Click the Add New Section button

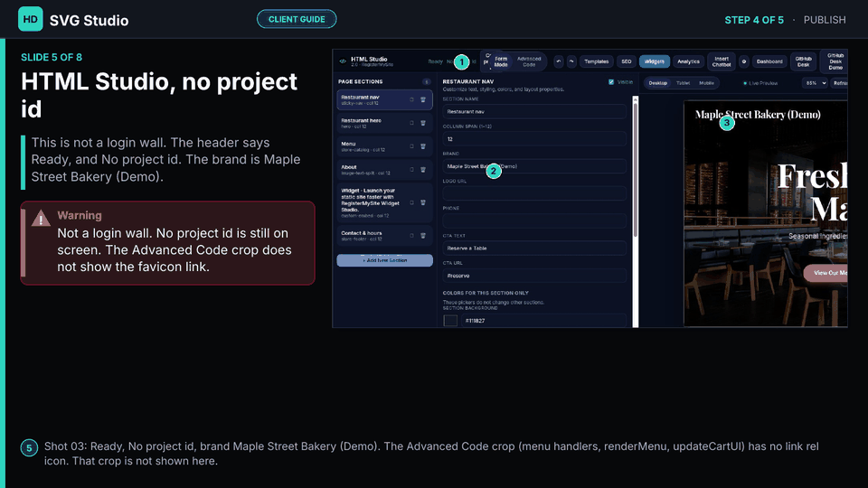(x=385, y=260)
